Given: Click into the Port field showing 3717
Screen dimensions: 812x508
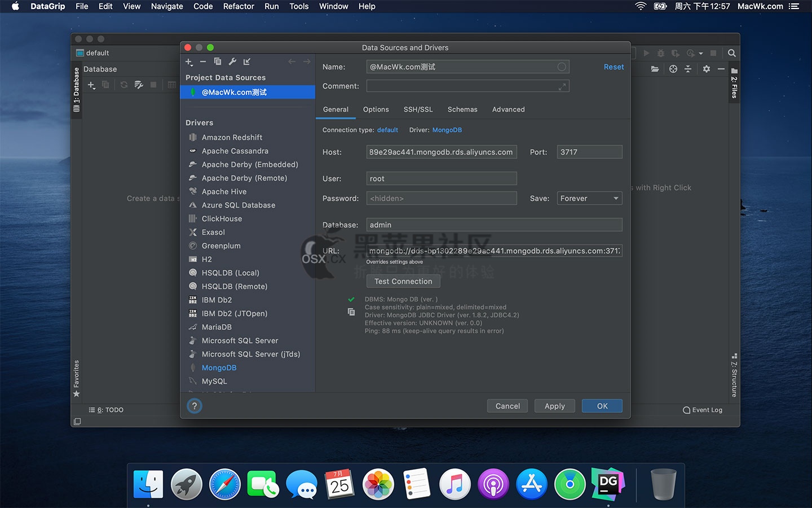Looking at the screenshot, I should tap(590, 152).
